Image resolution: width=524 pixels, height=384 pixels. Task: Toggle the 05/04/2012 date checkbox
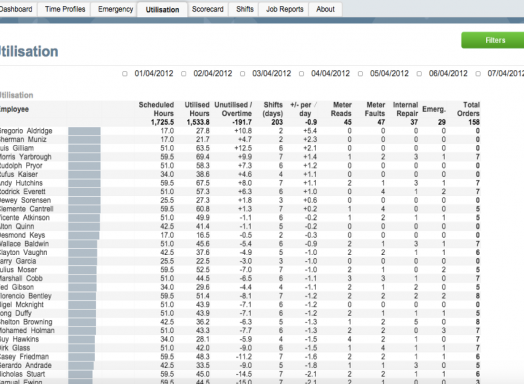coord(360,74)
